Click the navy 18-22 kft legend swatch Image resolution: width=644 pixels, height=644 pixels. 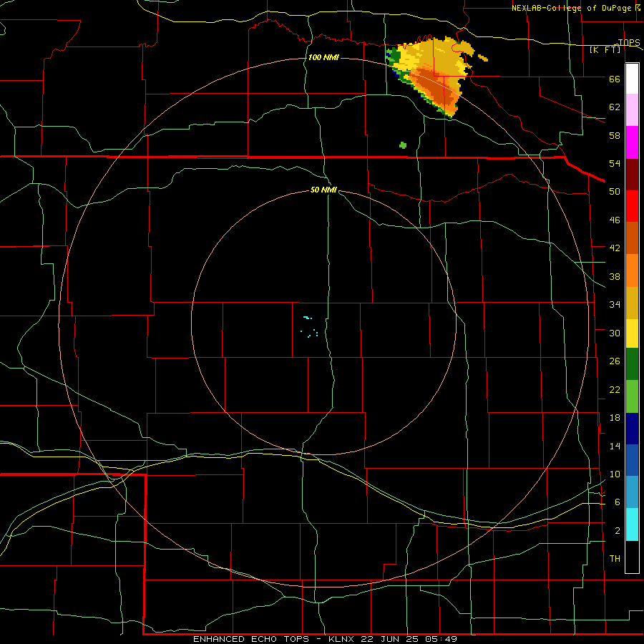pos(632,429)
